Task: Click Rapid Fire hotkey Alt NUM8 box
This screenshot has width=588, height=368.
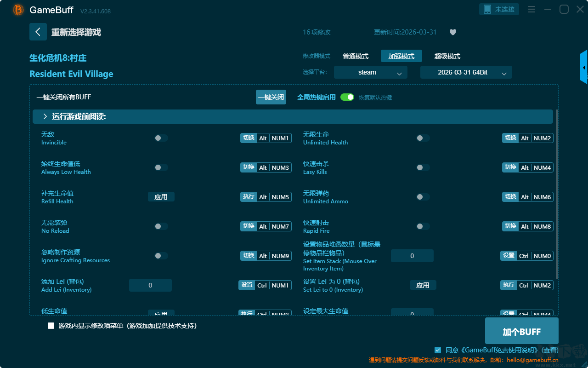Action: (x=528, y=226)
